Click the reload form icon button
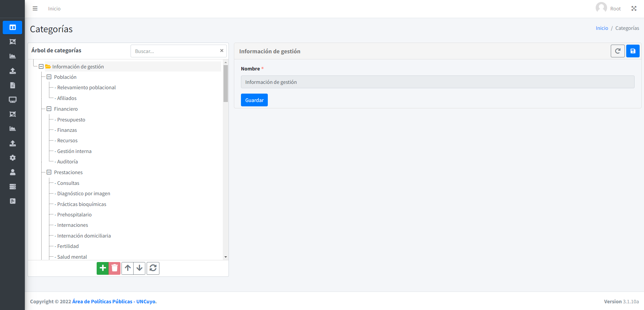The height and width of the screenshot is (310, 644). click(617, 51)
